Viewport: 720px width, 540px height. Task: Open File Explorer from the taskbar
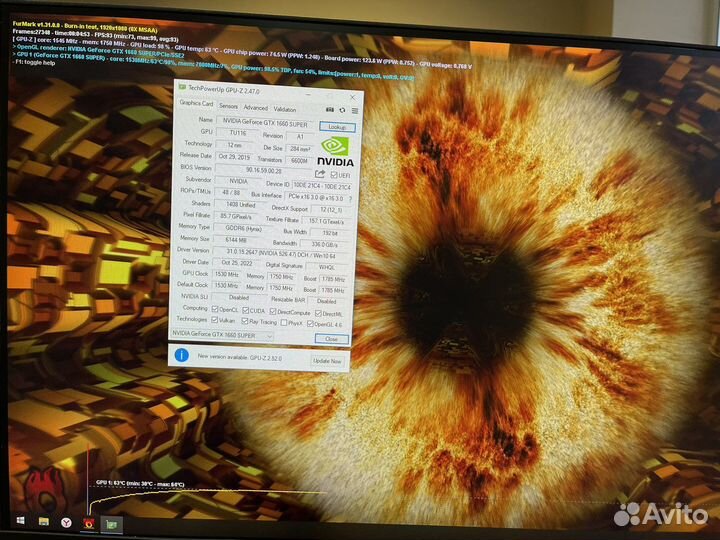(x=44, y=521)
